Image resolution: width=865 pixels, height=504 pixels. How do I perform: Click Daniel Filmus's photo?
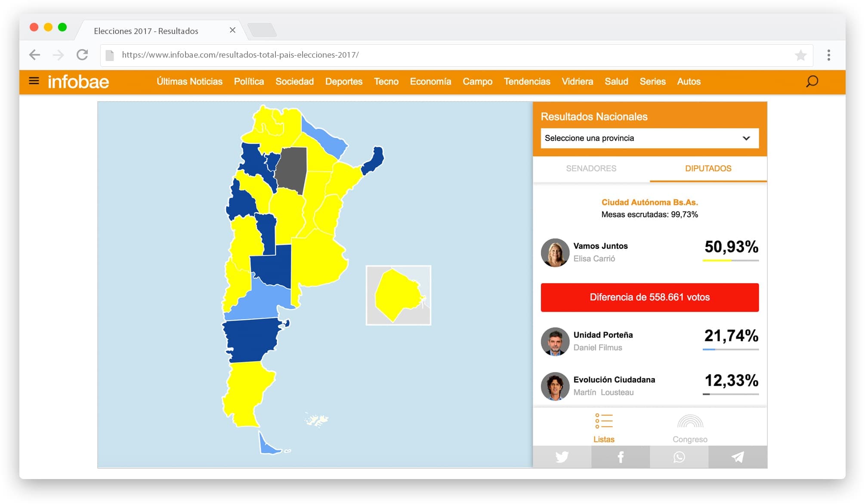click(x=555, y=341)
